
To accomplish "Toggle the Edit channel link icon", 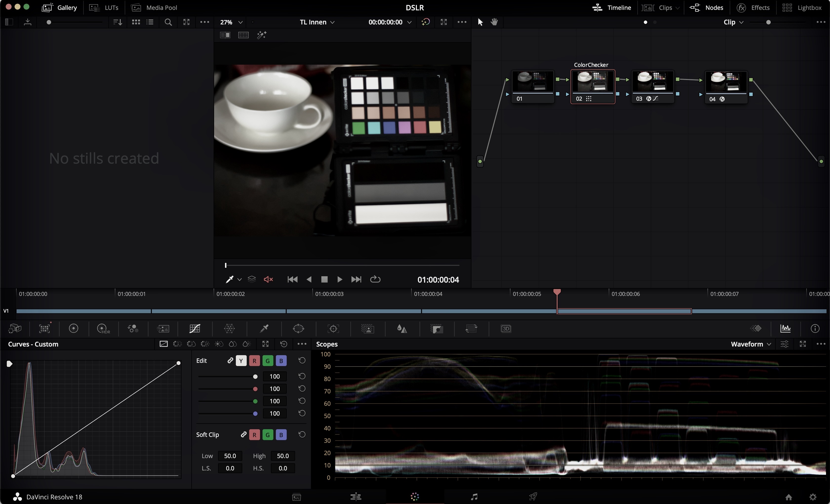I will tap(230, 361).
